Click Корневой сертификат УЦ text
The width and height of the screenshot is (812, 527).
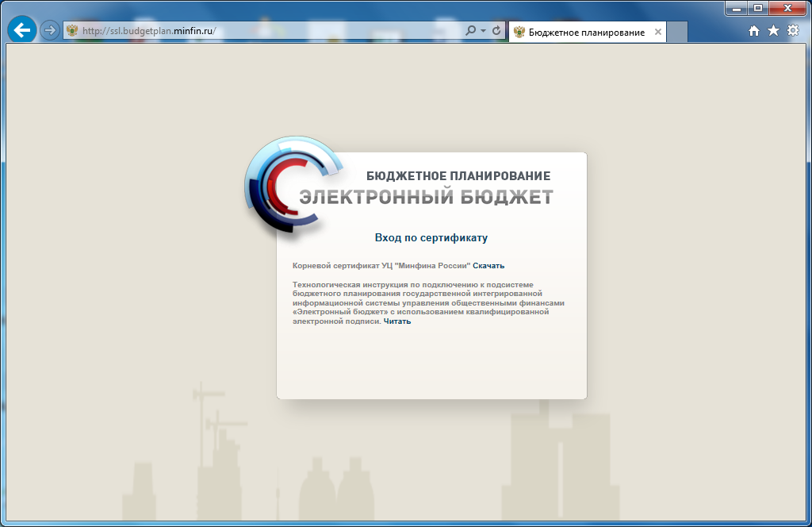[381, 266]
